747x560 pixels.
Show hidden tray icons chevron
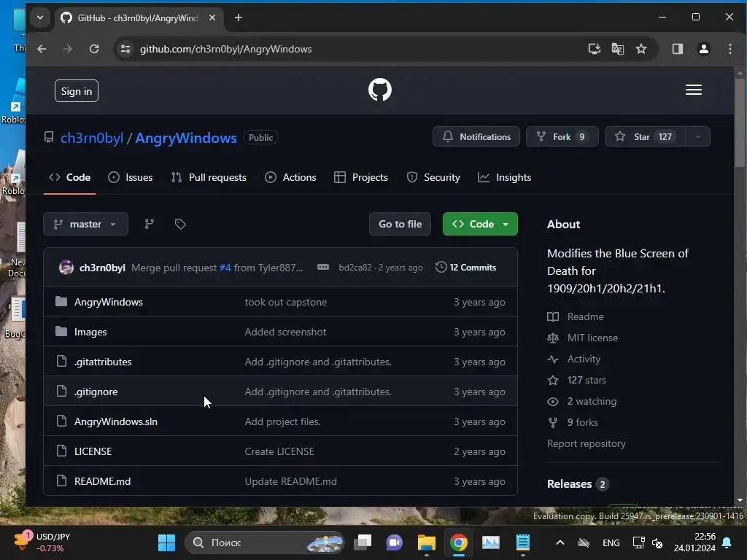tap(560, 542)
